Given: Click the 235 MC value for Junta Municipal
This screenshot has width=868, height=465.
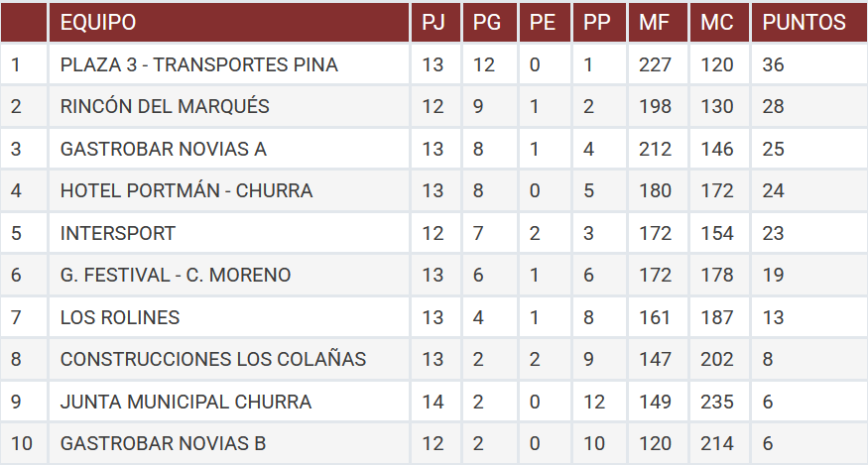Looking at the screenshot, I should [719, 402].
